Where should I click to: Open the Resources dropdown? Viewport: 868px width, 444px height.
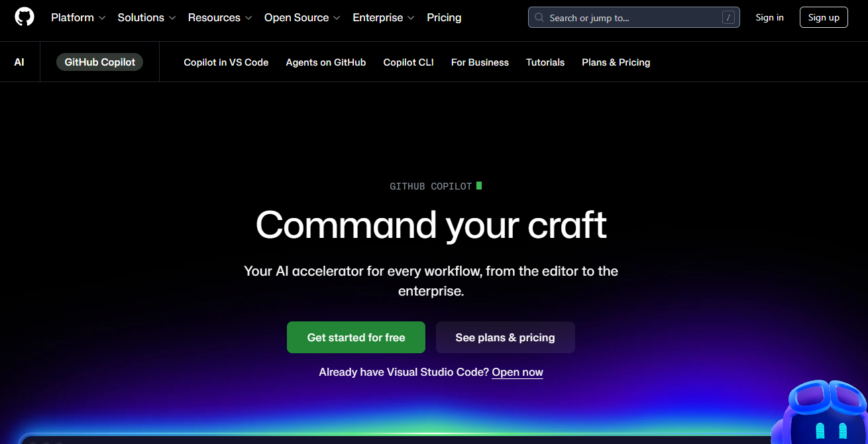[x=220, y=18]
